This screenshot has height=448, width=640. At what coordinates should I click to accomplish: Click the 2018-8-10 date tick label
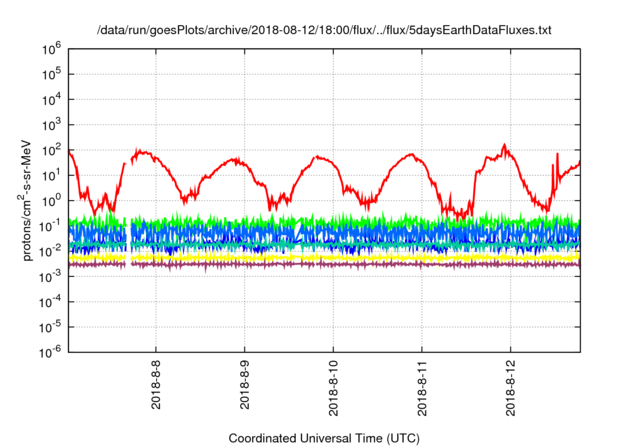click(x=333, y=388)
